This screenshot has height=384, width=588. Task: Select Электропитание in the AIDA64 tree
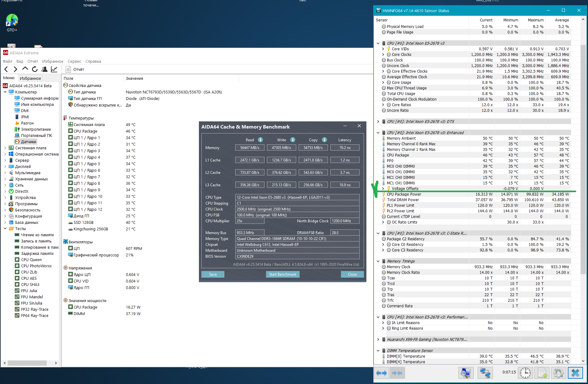[36, 129]
